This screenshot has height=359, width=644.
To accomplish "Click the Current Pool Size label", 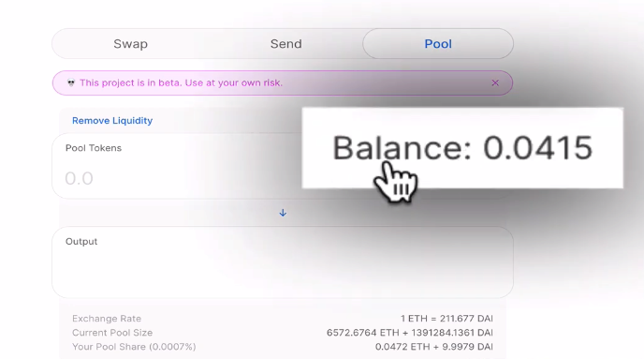I will 112,332.
